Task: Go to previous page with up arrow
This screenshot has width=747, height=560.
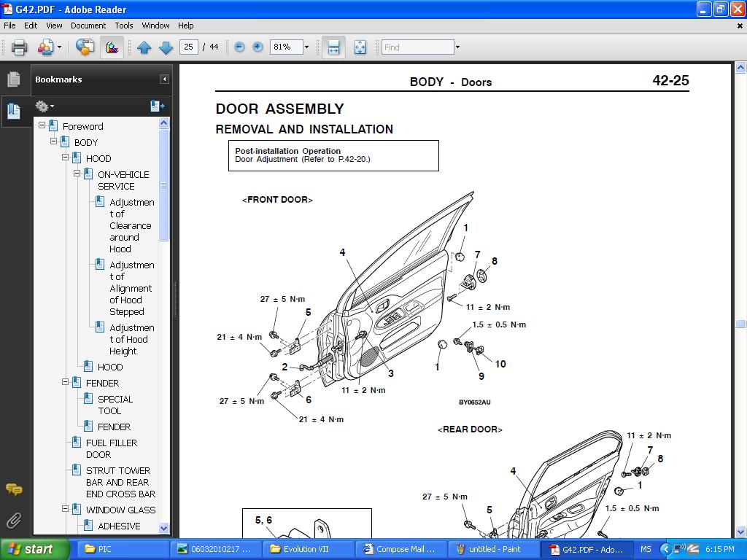Action: pyautogui.click(x=144, y=47)
